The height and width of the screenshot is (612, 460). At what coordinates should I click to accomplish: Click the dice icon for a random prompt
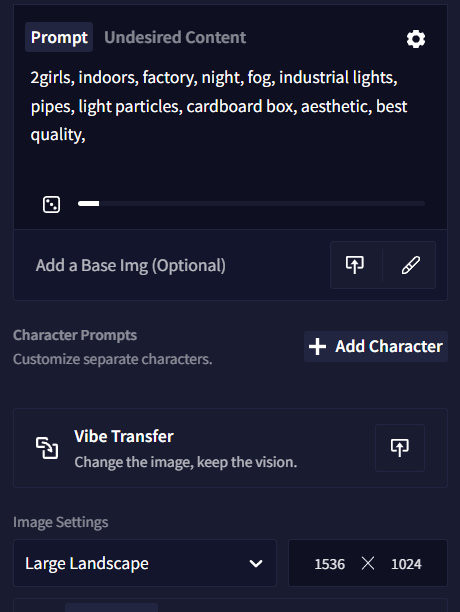point(52,205)
